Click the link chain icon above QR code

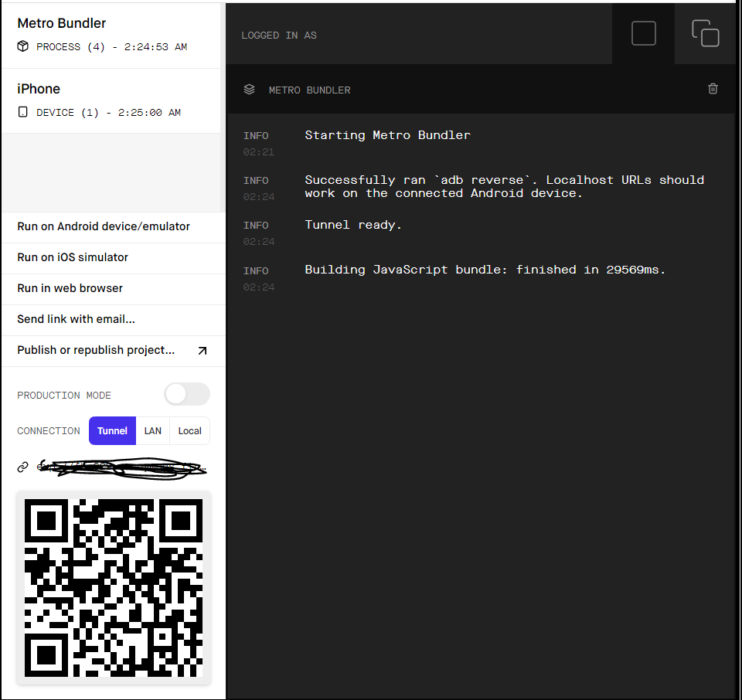[x=22, y=467]
